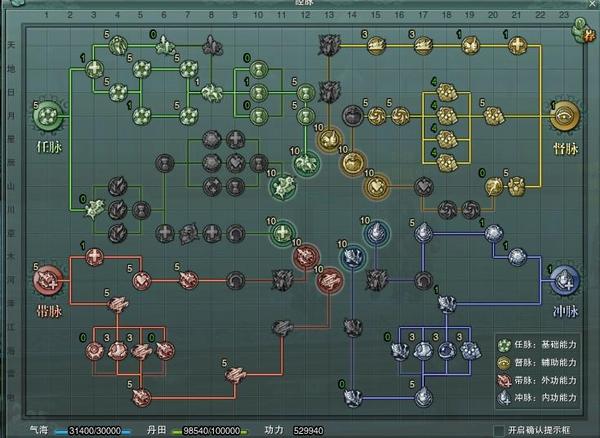Select the large green 任脉 meridian node
Viewport: 600px width, 438px height.
click(x=47, y=116)
